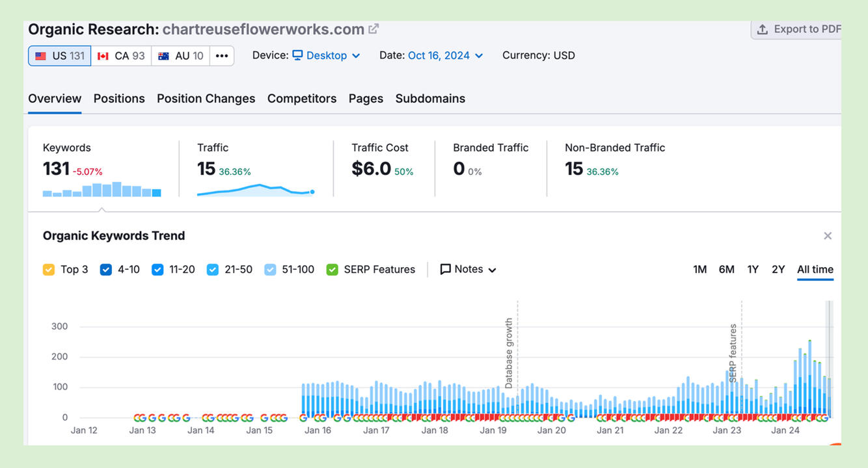Switch to the CA 93 database
The image size is (868, 468).
pyautogui.click(x=121, y=56)
